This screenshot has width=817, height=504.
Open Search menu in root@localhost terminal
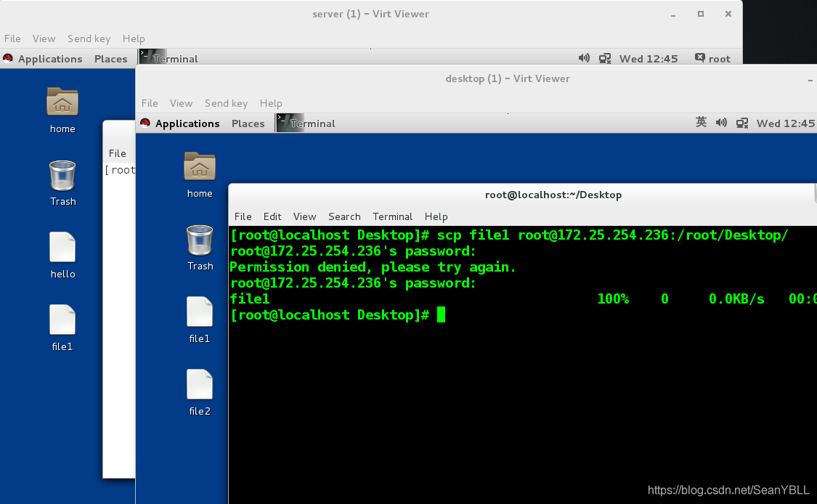click(x=344, y=216)
